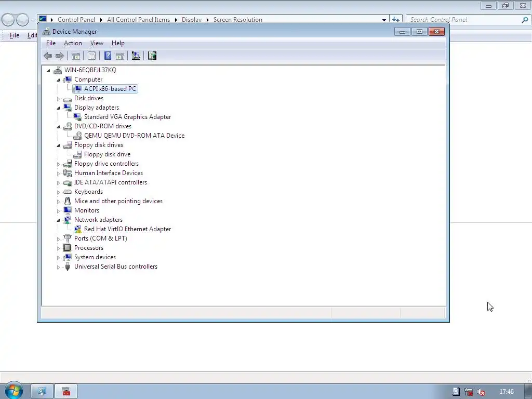Open the Help menu
The image size is (532, 399).
pyautogui.click(x=118, y=43)
